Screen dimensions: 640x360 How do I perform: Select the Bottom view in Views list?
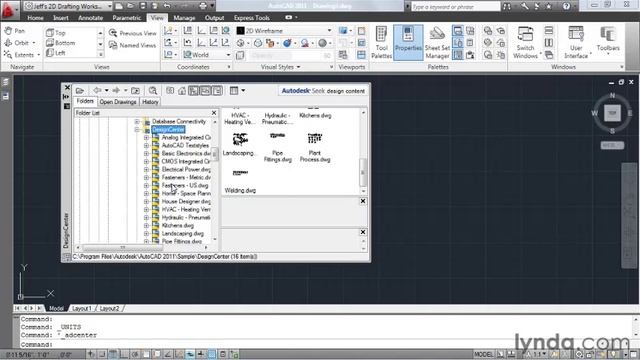(x=60, y=43)
